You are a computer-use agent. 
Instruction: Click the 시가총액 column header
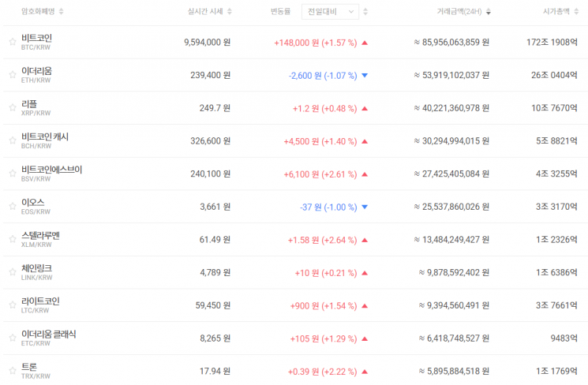click(x=556, y=12)
